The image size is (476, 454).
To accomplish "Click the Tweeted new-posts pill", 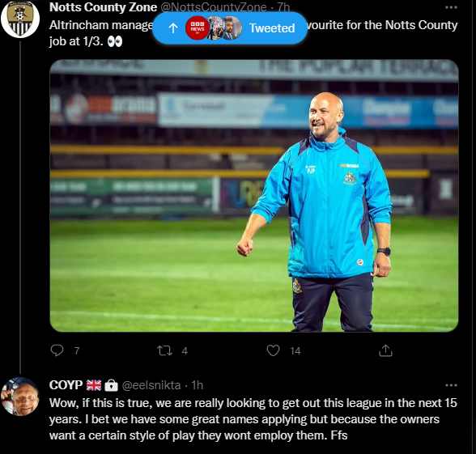I will [x=230, y=28].
